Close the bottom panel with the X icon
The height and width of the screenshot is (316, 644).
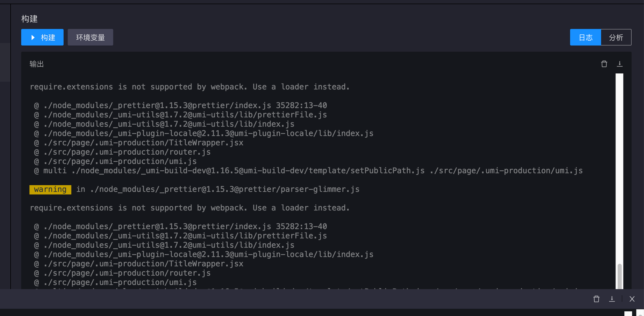[x=632, y=299]
